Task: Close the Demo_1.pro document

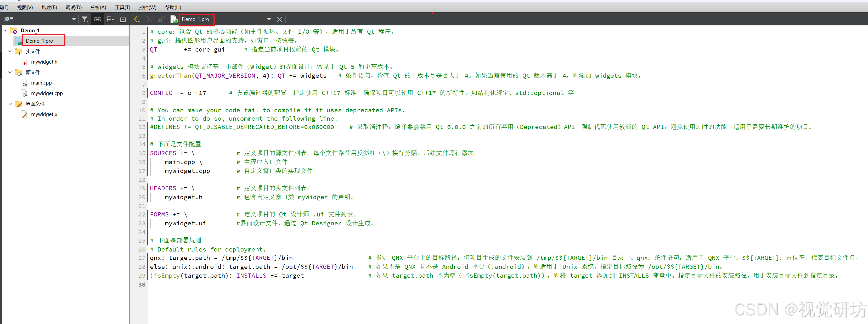Action: tap(279, 20)
